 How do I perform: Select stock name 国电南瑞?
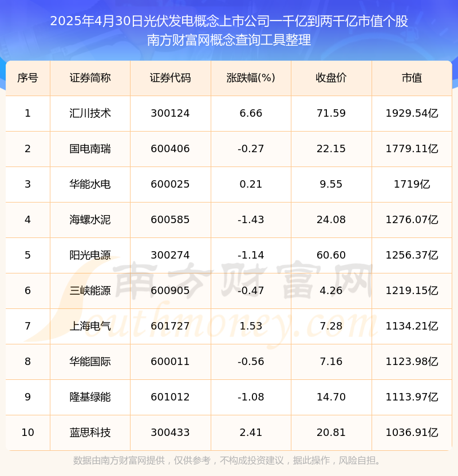[90, 149]
